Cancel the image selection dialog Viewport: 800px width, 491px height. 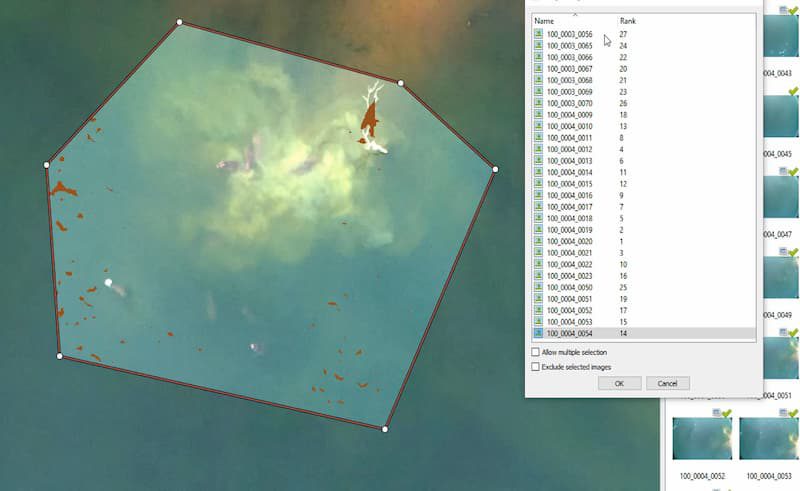[x=667, y=384]
